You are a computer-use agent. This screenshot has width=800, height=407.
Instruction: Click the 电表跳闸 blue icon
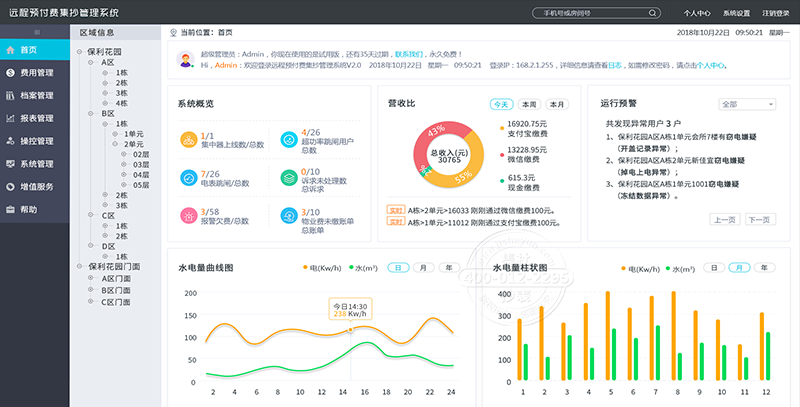tap(188, 178)
